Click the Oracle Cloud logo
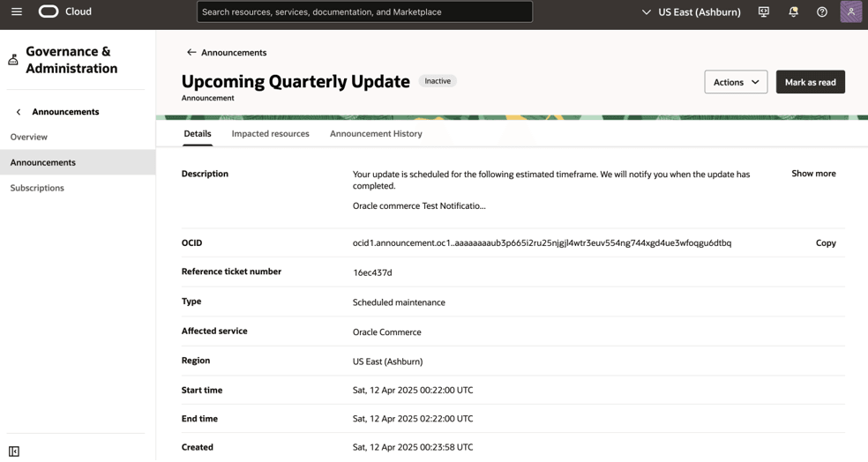 pyautogui.click(x=49, y=11)
